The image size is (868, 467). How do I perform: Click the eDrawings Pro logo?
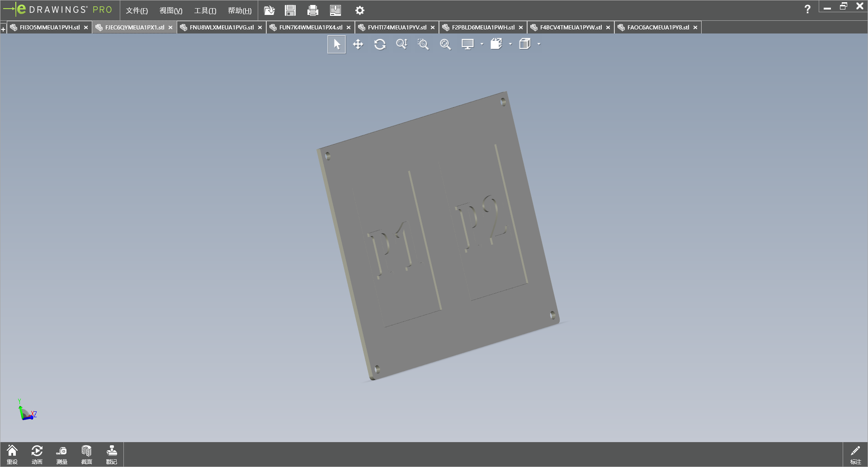click(x=57, y=10)
